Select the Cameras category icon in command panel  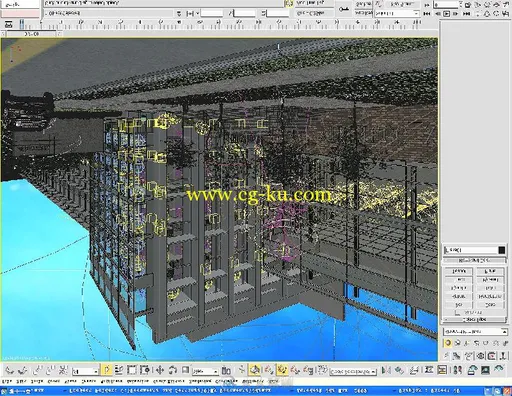click(476, 343)
